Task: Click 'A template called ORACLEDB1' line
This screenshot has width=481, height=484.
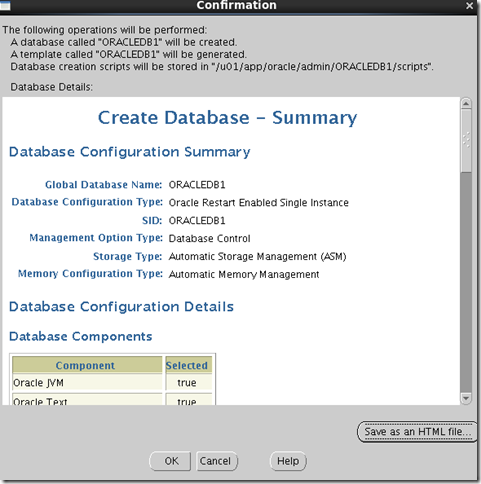Action: (128, 54)
